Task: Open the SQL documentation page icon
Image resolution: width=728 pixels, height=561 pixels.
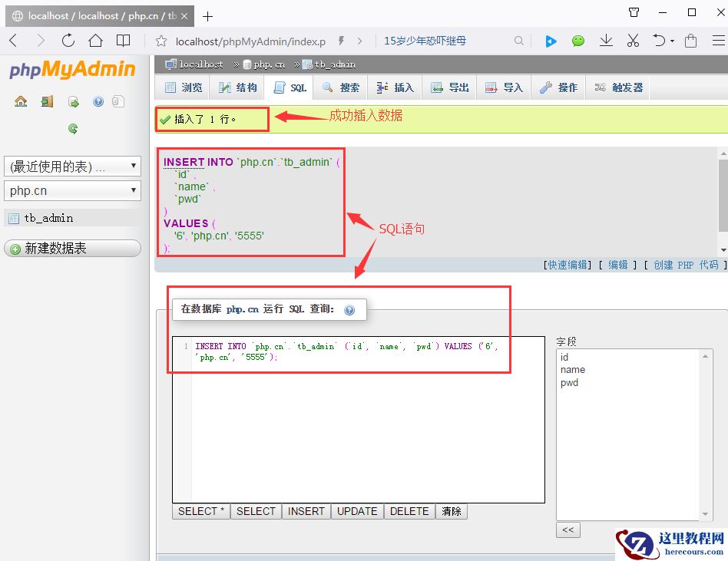Action: pos(118,101)
